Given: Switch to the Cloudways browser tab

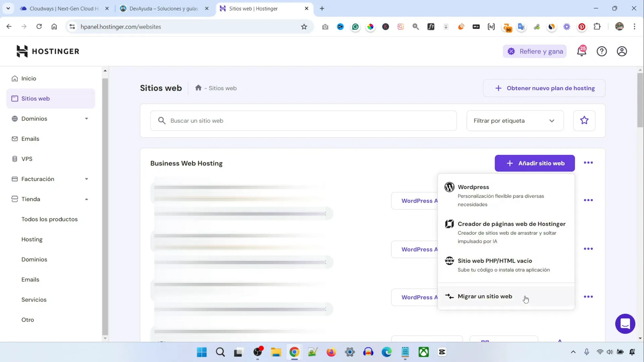Looking at the screenshot, I should coord(60,8).
